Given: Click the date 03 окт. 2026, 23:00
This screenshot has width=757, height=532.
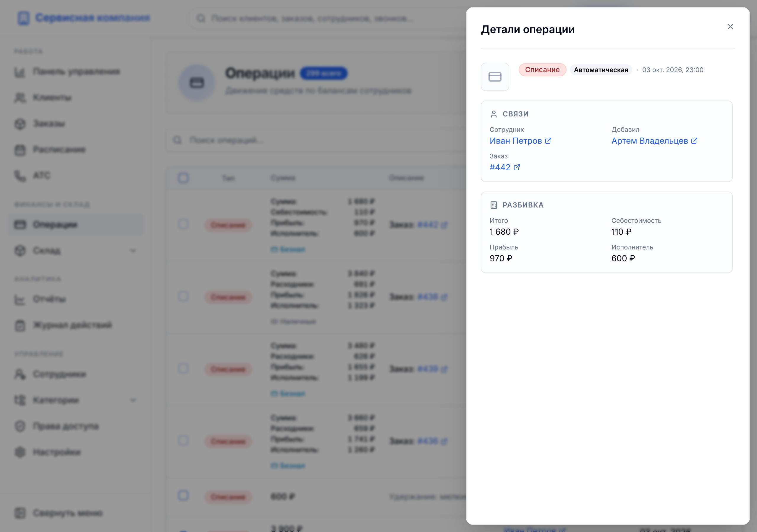Looking at the screenshot, I should pyautogui.click(x=673, y=70).
